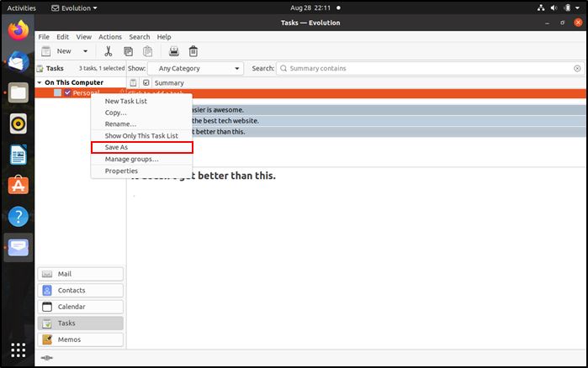This screenshot has height=368, width=588.
Task: Switch to the Tasks view button
Action: click(x=80, y=323)
